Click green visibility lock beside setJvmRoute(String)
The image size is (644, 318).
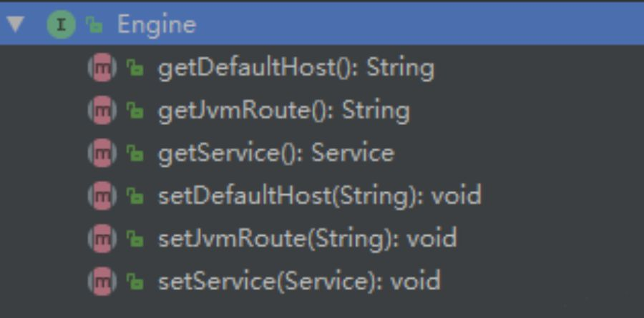point(135,239)
